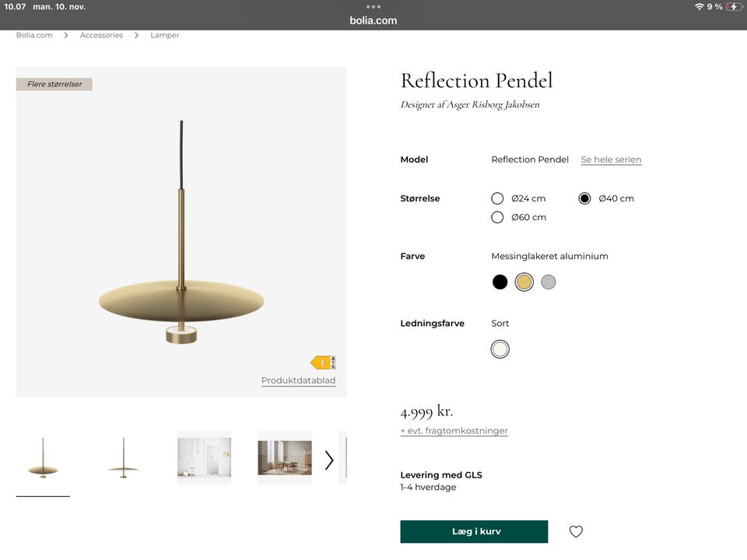
Task: Tap the E energy label icon
Action: click(322, 362)
